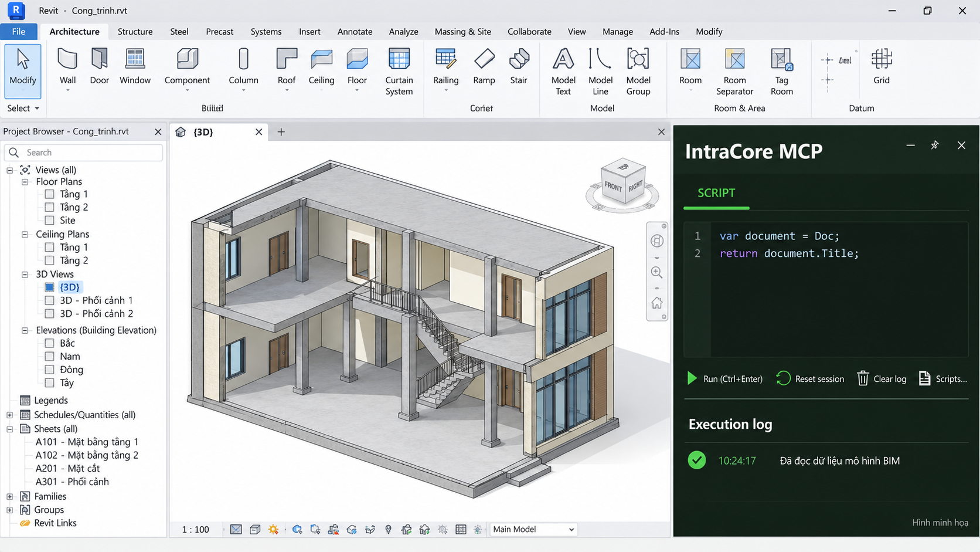
Task: Select the Window tool
Action: coord(135,67)
